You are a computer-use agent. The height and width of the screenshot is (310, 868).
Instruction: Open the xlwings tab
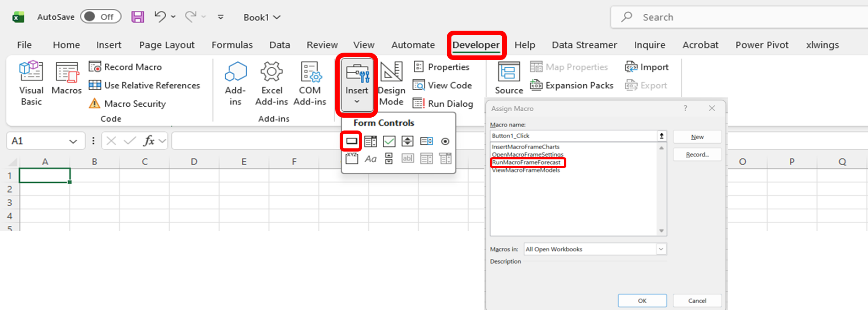tap(823, 45)
